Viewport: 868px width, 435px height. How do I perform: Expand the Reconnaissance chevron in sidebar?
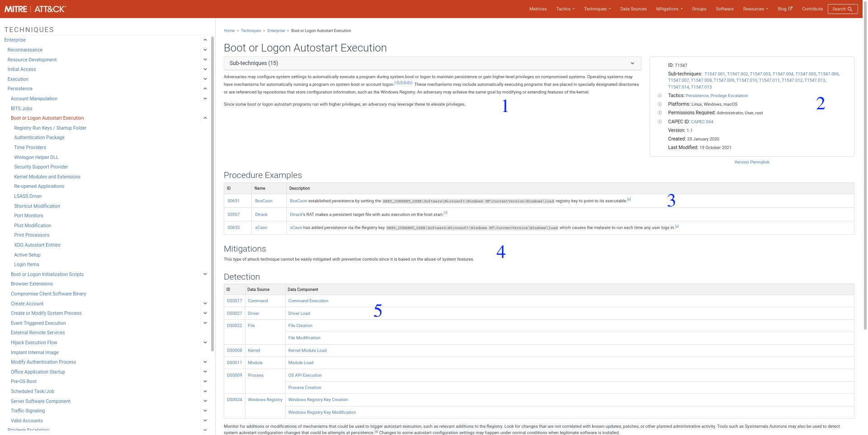pos(205,50)
